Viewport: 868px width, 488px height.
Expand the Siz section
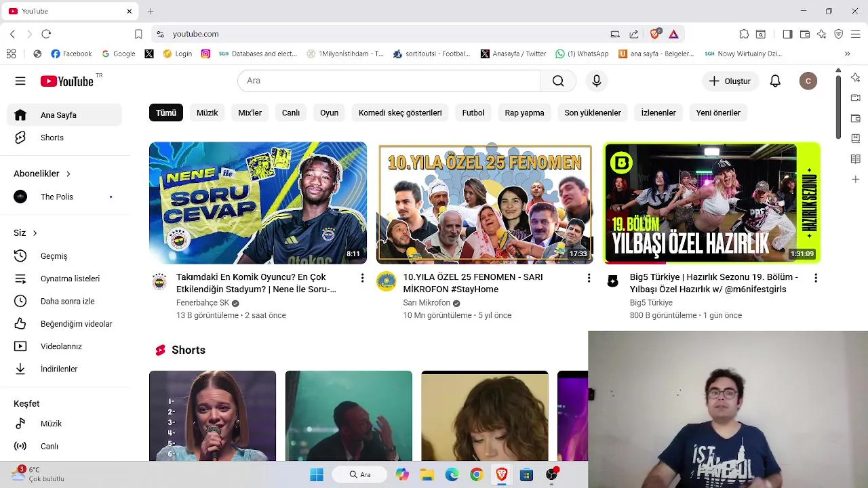point(26,233)
